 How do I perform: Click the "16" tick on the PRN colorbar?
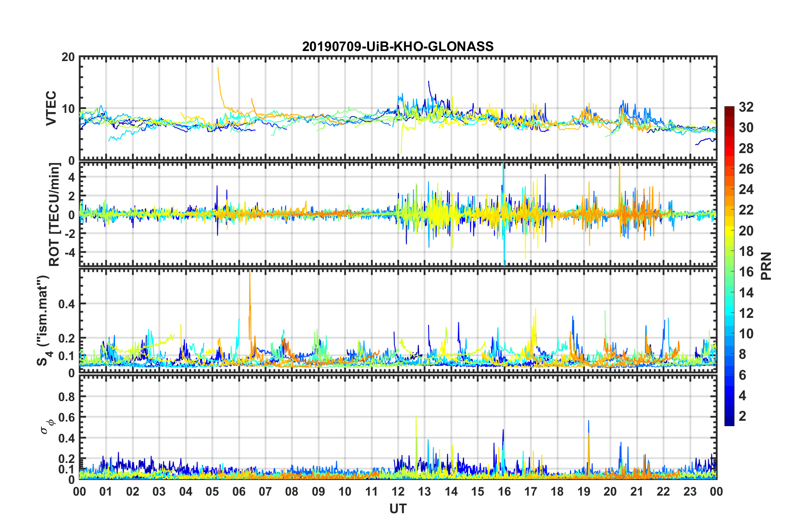coord(746,272)
